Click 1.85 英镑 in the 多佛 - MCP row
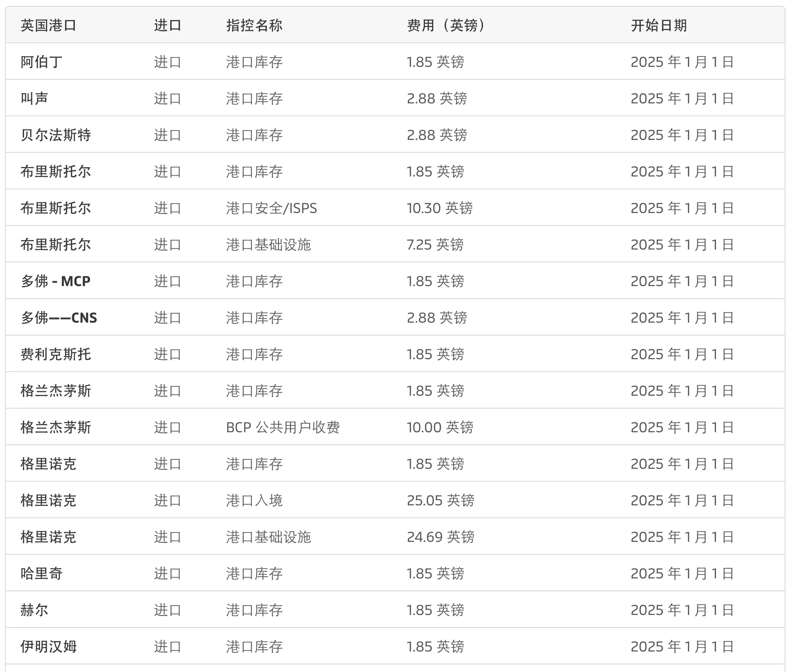Screen dimensions: 794x672 [x=435, y=281]
